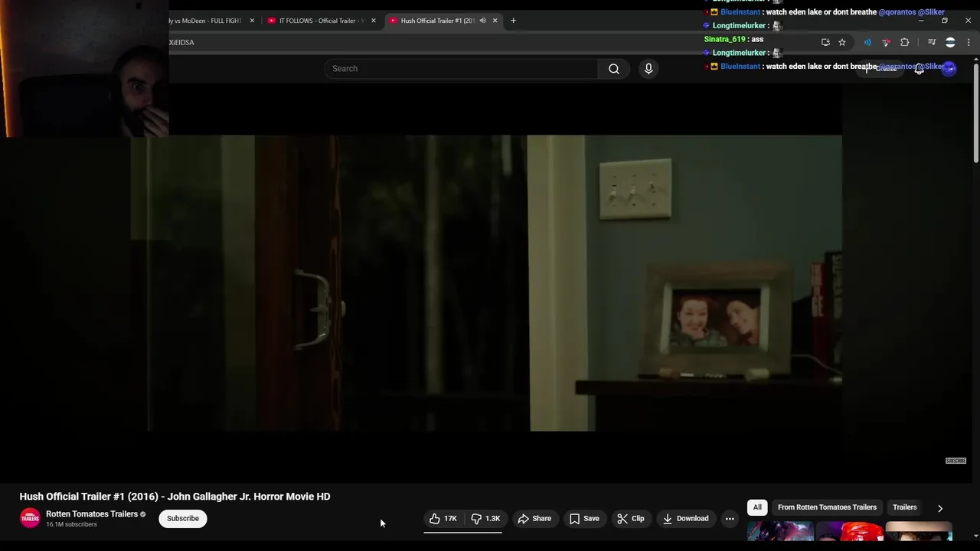Screen dimensions: 980x551
Task: Close the MoDeen FULL FIGHT tab
Action: pos(252,21)
